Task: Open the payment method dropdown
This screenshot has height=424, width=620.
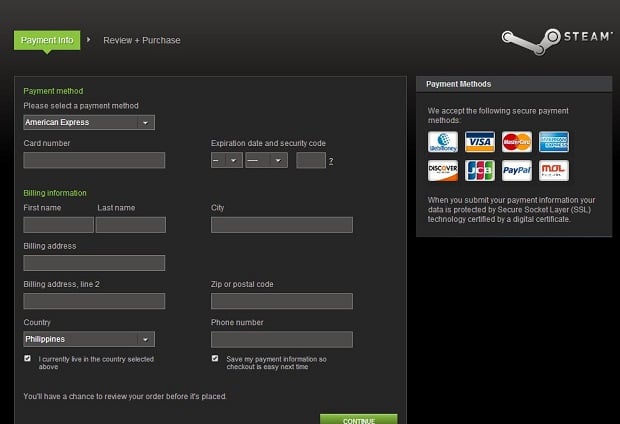Action: [x=89, y=122]
